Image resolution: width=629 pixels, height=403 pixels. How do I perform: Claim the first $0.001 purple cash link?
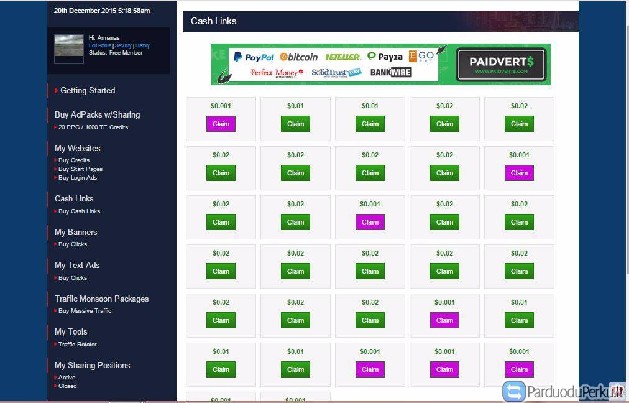220,124
